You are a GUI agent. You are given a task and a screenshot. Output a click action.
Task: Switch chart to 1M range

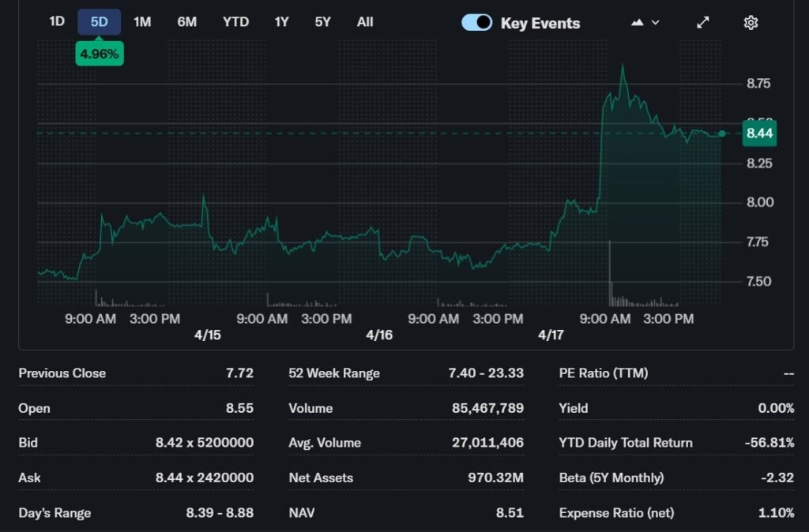click(x=142, y=22)
